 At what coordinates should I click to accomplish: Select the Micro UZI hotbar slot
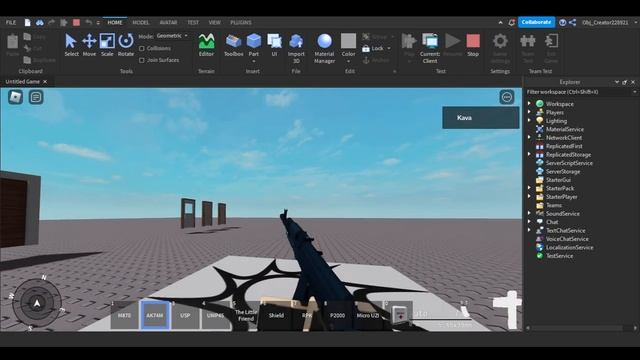click(x=368, y=315)
